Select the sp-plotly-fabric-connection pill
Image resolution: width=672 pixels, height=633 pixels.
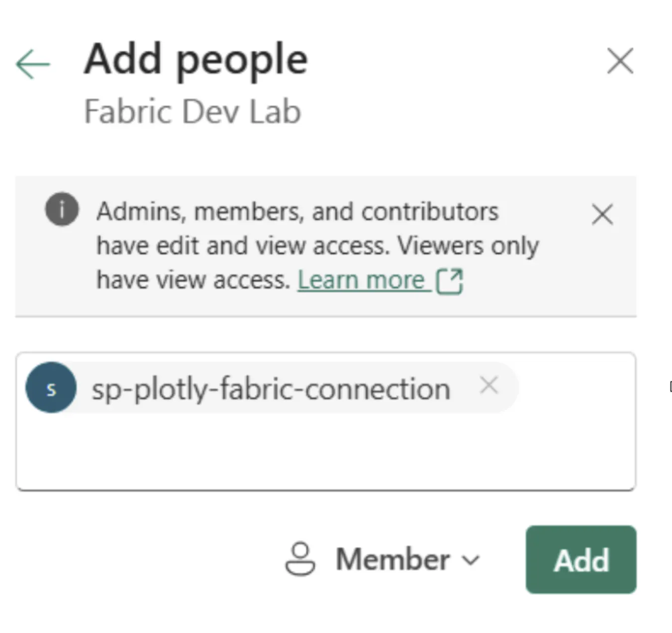[271, 387]
